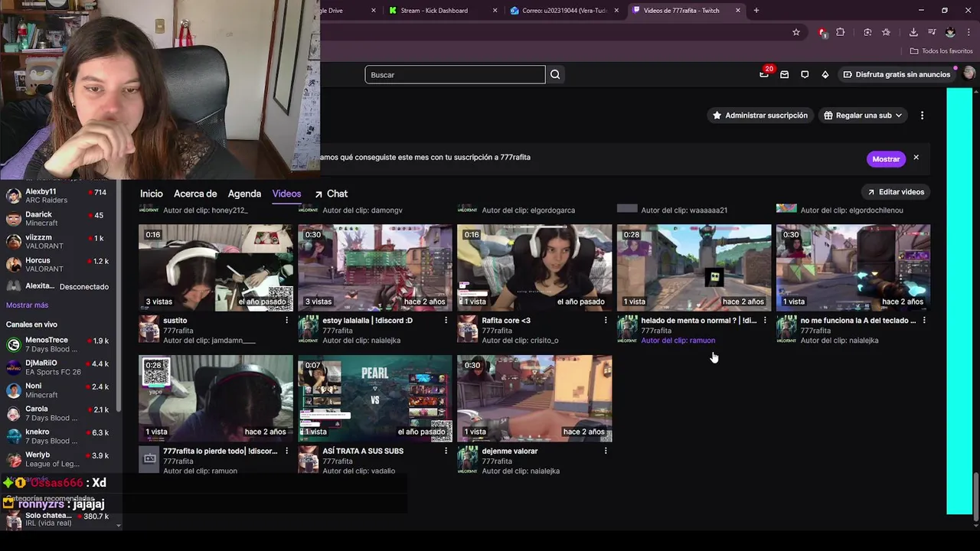Open options for 777rafita lo pierde todo clip
Screen dimensions: 980x551
coord(287,452)
